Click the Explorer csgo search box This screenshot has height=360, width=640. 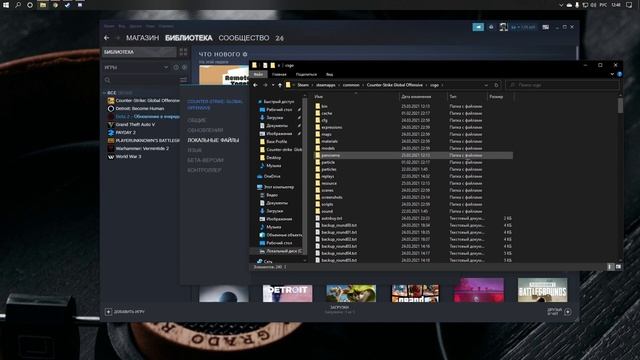[x=562, y=85]
